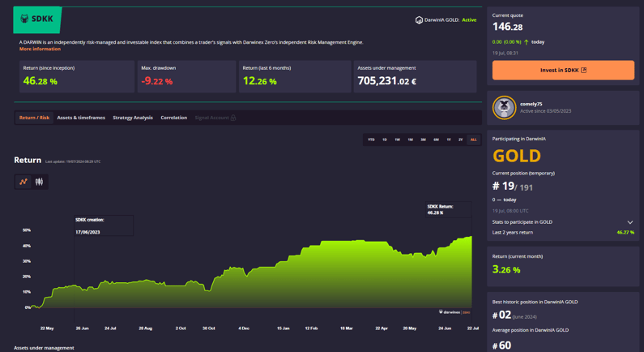Switch to line chart view
The height and width of the screenshot is (352, 644).
coord(23,182)
